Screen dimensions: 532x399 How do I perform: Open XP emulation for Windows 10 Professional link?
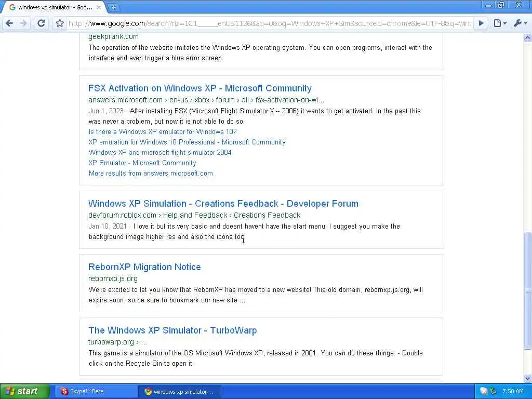[187, 142]
